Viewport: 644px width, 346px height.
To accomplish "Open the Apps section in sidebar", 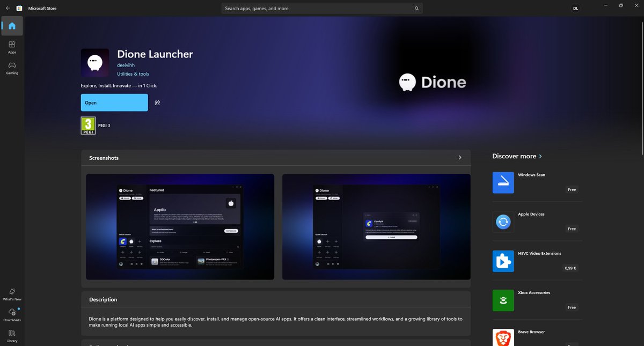I will pyautogui.click(x=12, y=47).
